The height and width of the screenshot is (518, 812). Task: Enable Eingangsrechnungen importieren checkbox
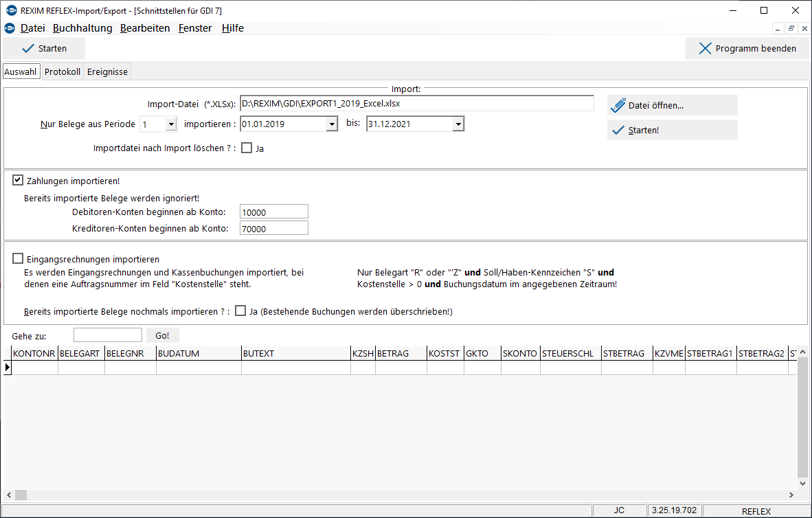[18, 258]
